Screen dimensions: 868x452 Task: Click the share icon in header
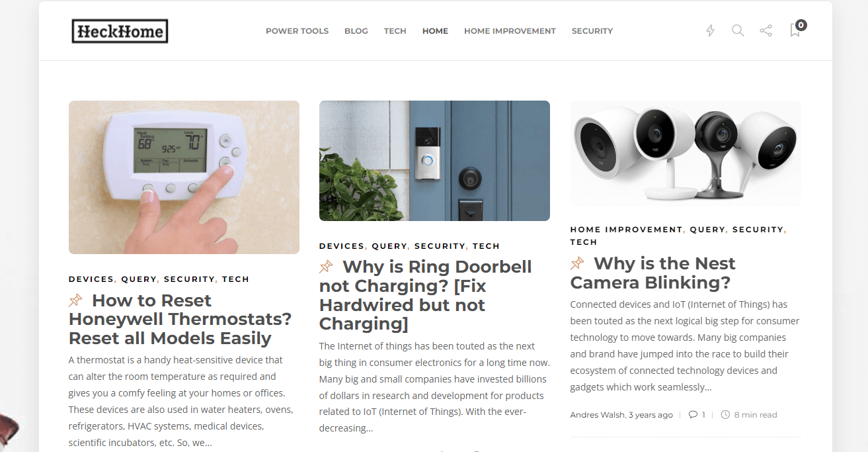tap(766, 30)
